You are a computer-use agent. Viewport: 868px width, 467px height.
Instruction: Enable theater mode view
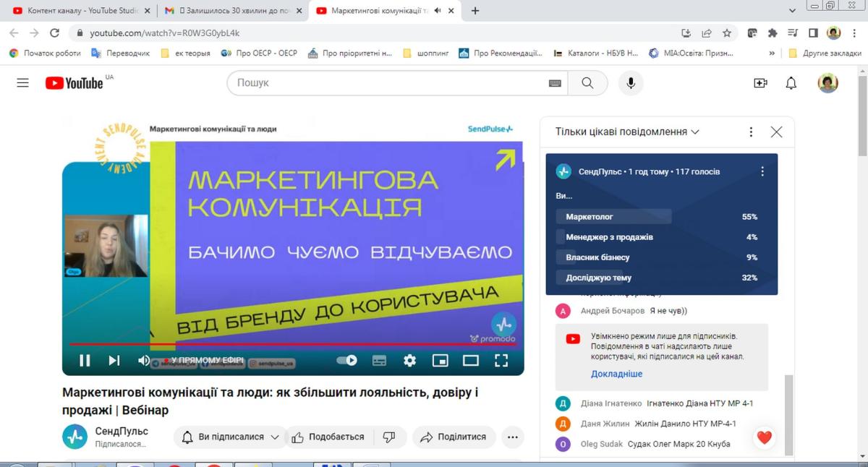click(471, 360)
